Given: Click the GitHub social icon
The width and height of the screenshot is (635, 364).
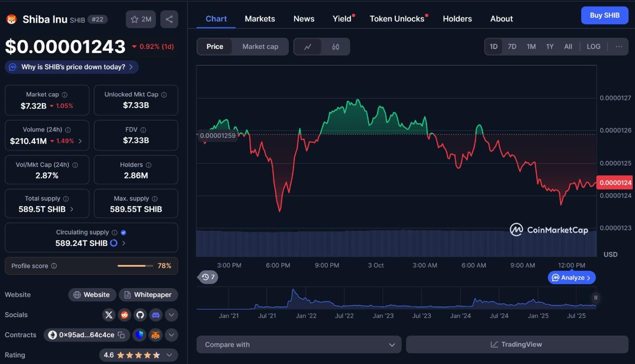Looking at the screenshot, I should pos(140,315).
